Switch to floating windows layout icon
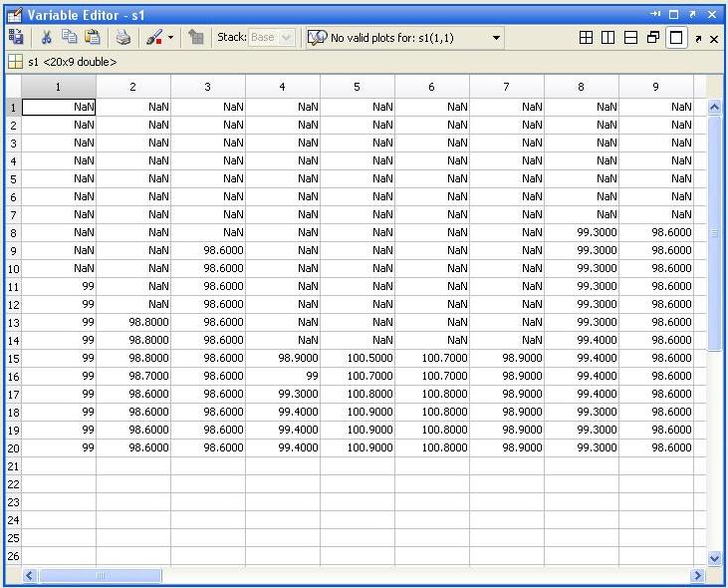The width and height of the screenshot is (728, 588). pos(653,38)
